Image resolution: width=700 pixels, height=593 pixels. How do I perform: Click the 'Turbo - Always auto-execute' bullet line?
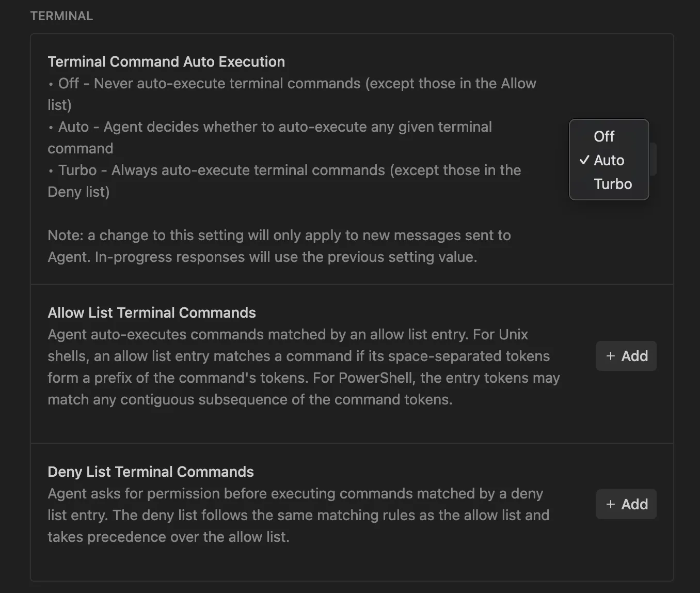pyautogui.click(x=289, y=170)
